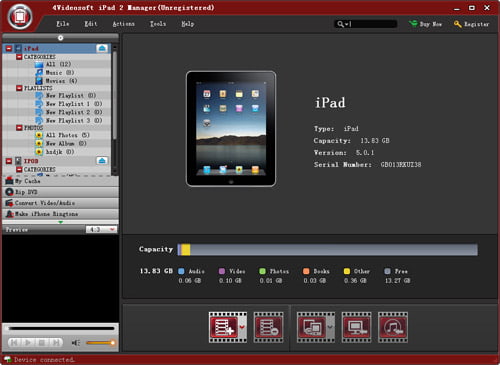
Task: Click the serial number GB013RKUZ38
Action: coord(401,165)
